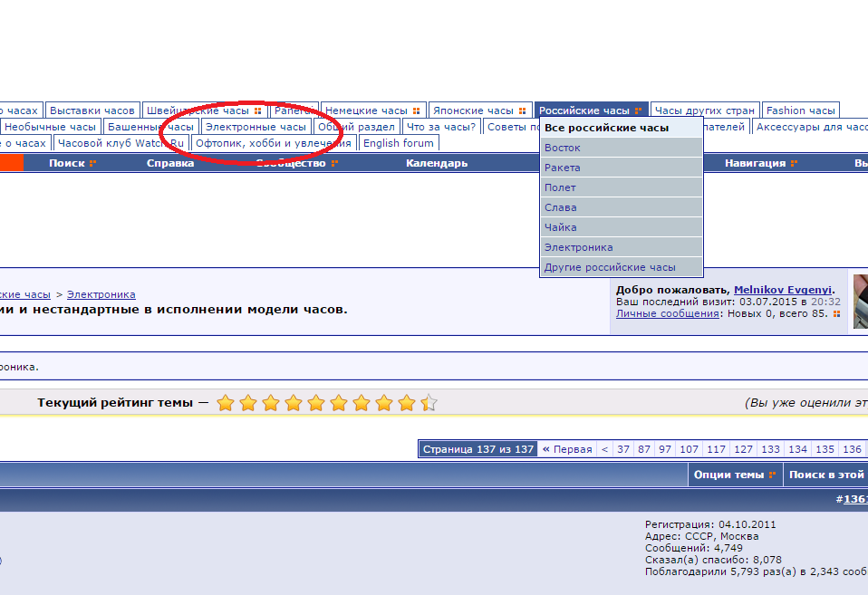The image size is (868, 595).
Task: Click dropdown marker next to Швейцарские часы
Action: [257, 111]
